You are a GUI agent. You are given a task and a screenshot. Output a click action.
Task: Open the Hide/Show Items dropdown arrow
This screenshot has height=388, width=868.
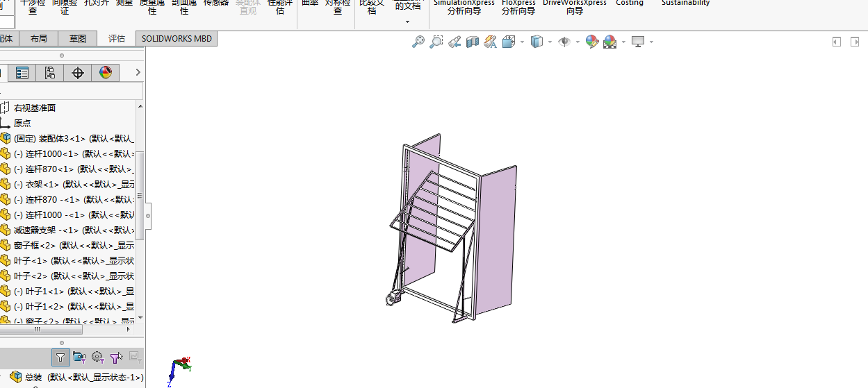(x=578, y=42)
